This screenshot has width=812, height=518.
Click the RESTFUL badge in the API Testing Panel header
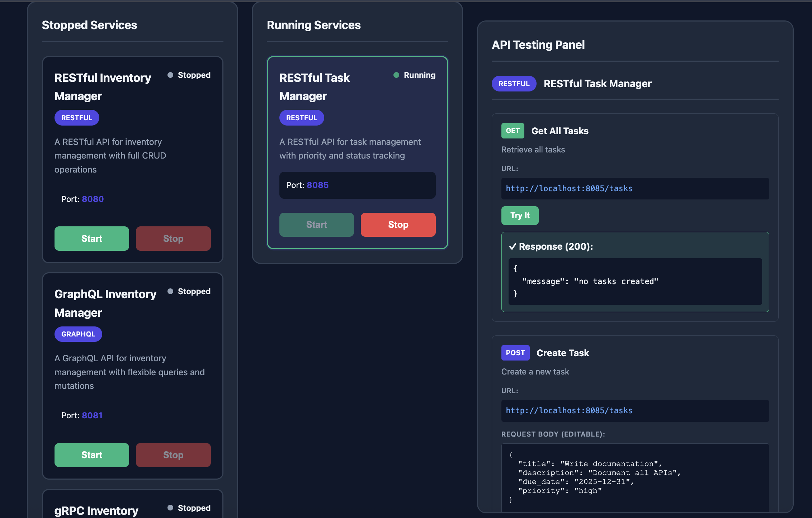coord(514,84)
